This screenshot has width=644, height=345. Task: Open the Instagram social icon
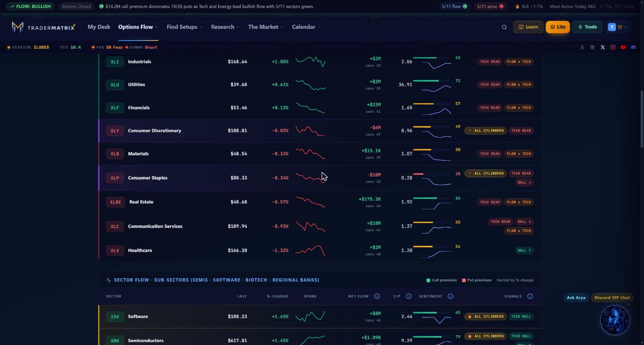[x=613, y=47]
